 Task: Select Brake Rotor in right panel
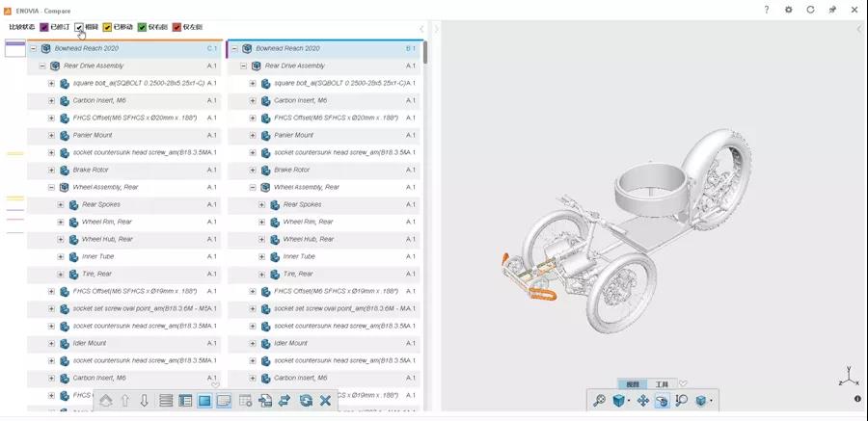[x=291, y=170]
